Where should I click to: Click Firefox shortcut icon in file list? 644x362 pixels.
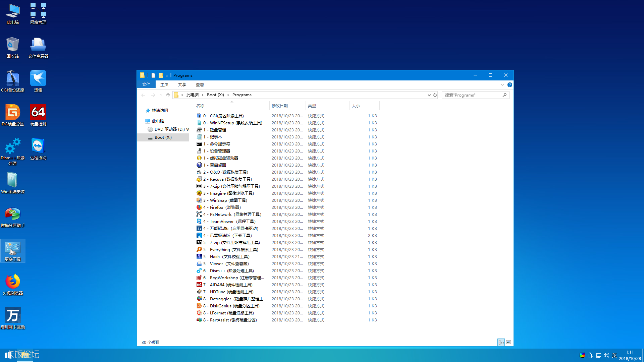click(199, 207)
